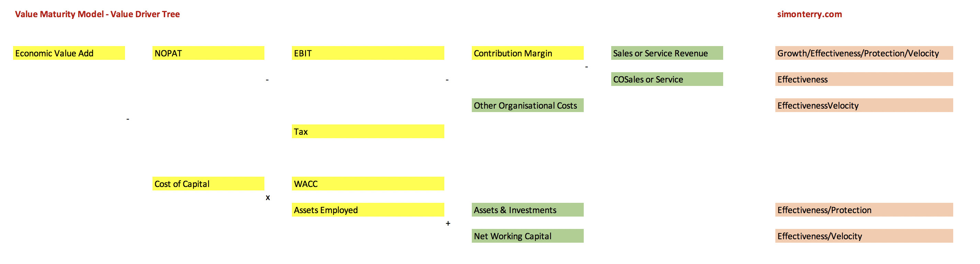Select the Effectiveness/Protection driver cell
Image resolution: width=980 pixels, height=264 pixels.
(x=864, y=210)
